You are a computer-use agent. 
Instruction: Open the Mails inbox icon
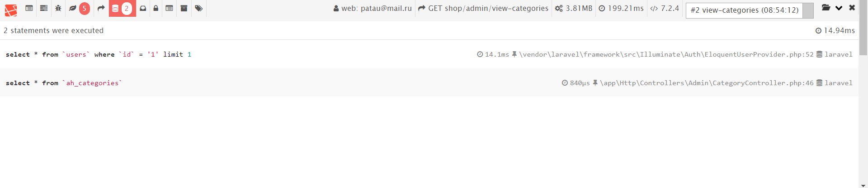point(143,8)
